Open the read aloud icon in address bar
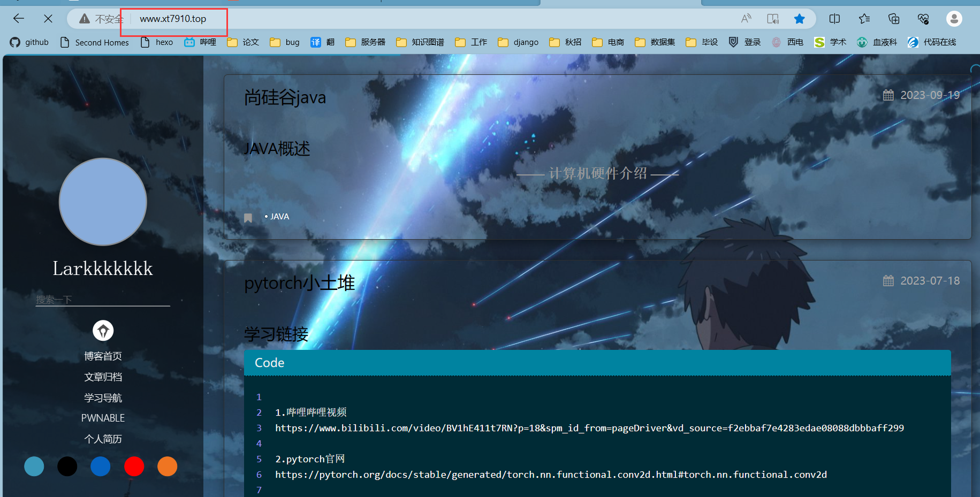Screen dimensions: 980x497 point(746,19)
